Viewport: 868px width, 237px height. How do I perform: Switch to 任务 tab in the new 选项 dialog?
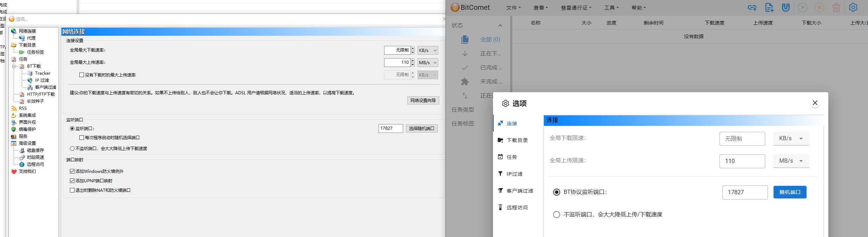(518, 157)
